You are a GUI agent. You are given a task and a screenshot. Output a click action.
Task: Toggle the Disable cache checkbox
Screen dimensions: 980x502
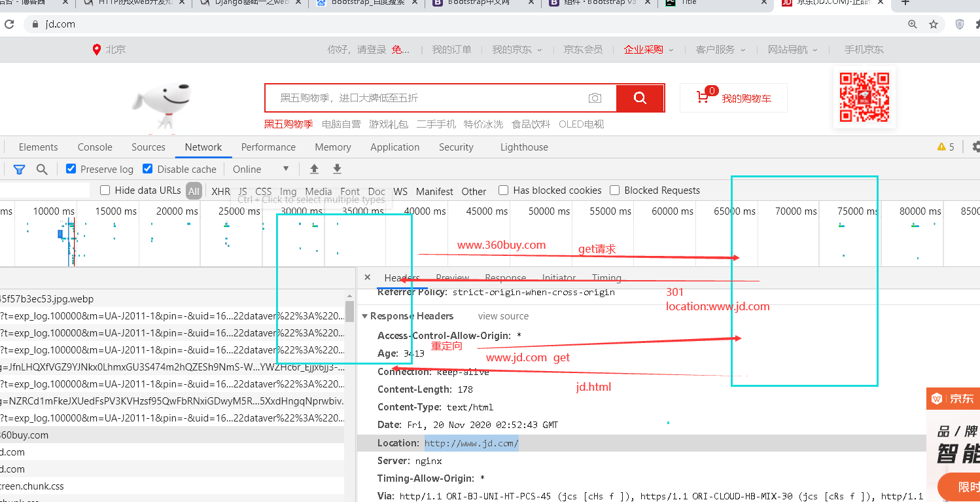tap(148, 169)
